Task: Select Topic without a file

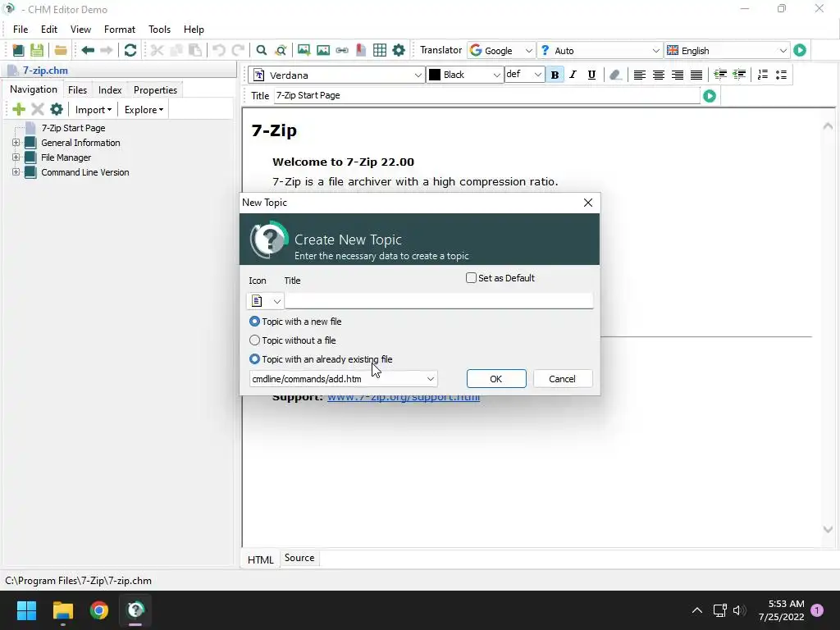Action: click(254, 340)
